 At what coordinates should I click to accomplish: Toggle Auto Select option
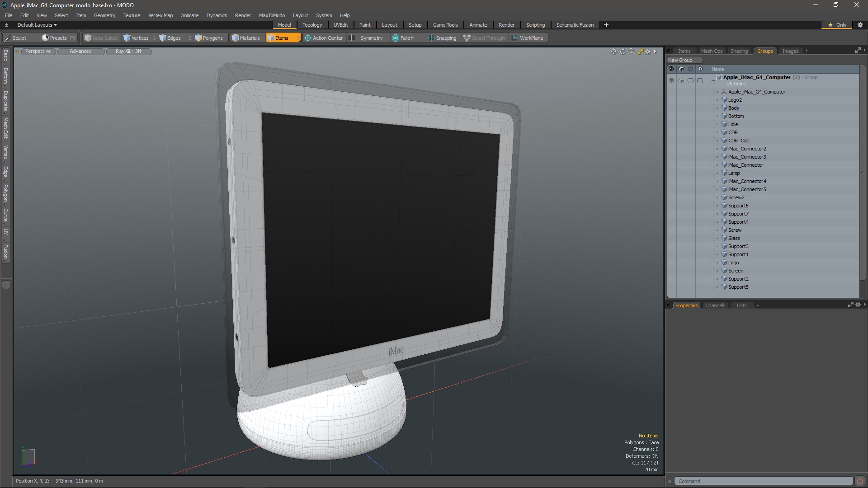[x=101, y=38]
